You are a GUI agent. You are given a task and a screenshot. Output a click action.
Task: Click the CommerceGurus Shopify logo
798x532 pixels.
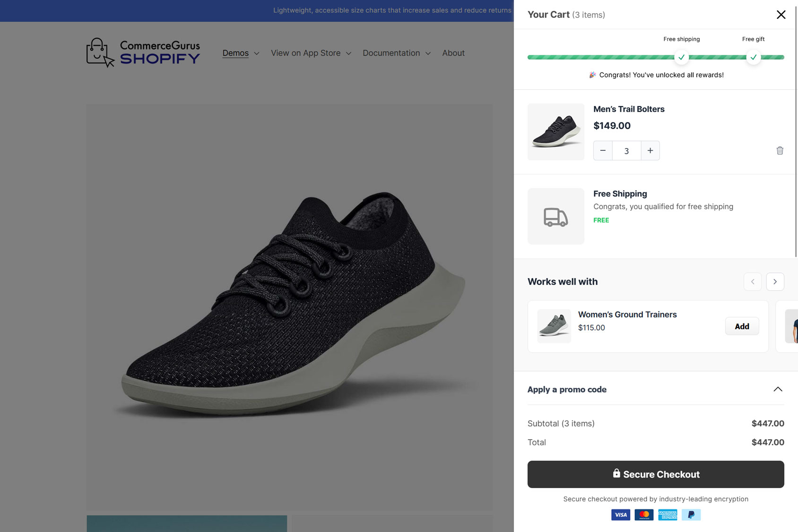coord(143,52)
